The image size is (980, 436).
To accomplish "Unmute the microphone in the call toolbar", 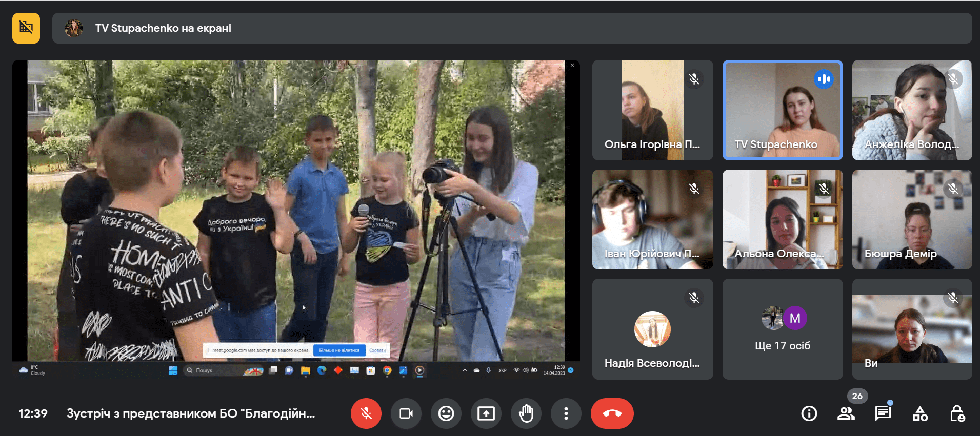I will [x=366, y=413].
